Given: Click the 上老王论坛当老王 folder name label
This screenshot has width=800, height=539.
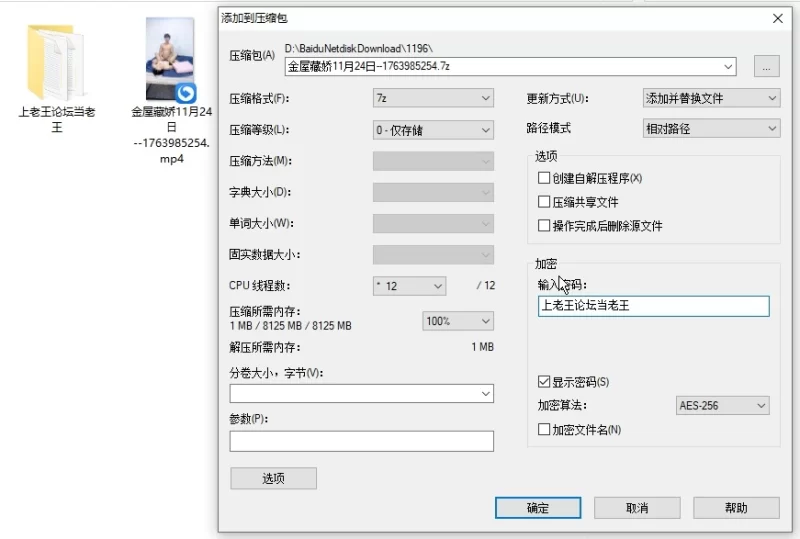Looking at the screenshot, I should point(57,119).
